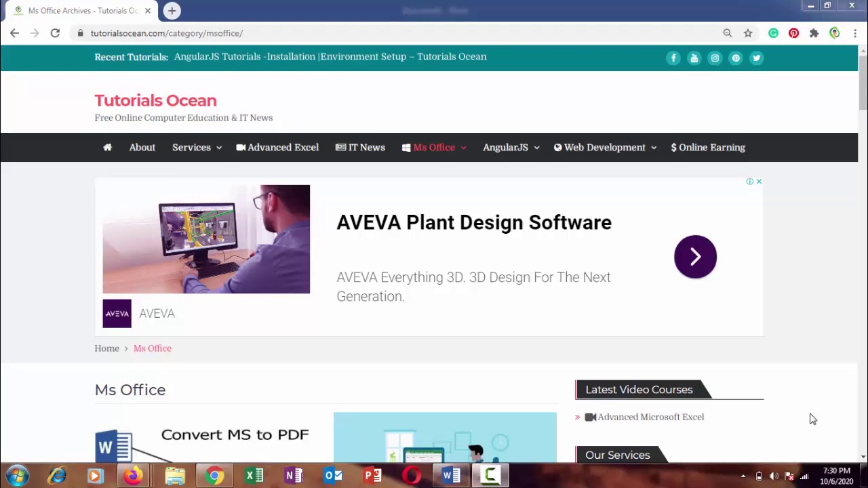This screenshot has height=488, width=868.
Task: Open Advanced Excel in navigation bar
Action: 277,148
